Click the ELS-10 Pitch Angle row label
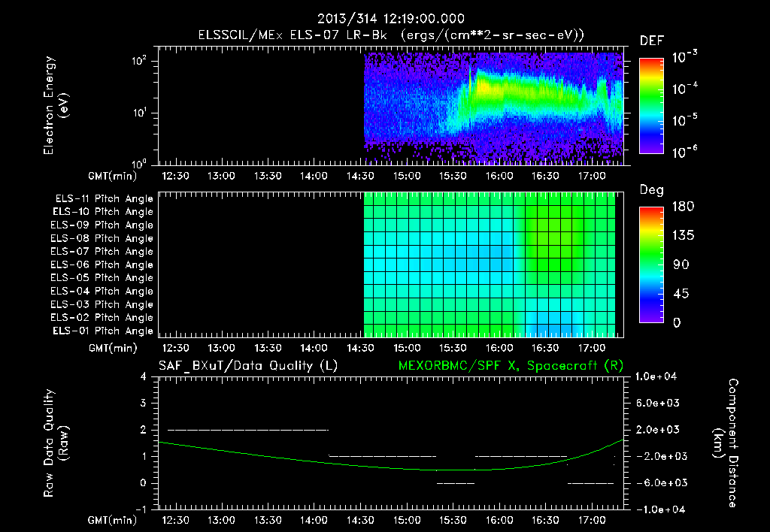Viewport: 770px width, 532px height. (x=103, y=212)
